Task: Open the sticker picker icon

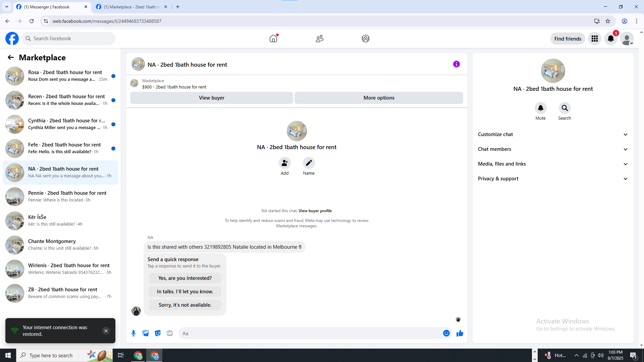Action: pos(158,333)
